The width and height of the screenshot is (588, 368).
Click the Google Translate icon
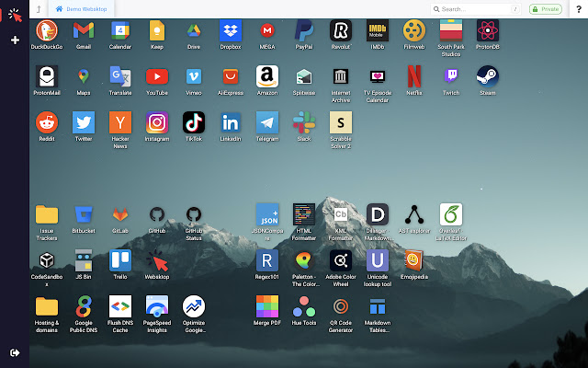point(120,76)
